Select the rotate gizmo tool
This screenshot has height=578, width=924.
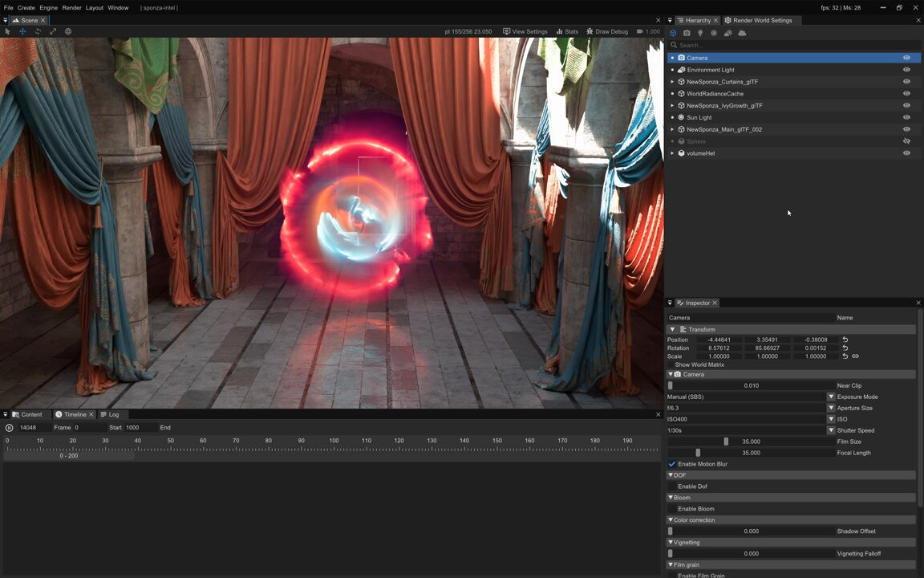[38, 31]
